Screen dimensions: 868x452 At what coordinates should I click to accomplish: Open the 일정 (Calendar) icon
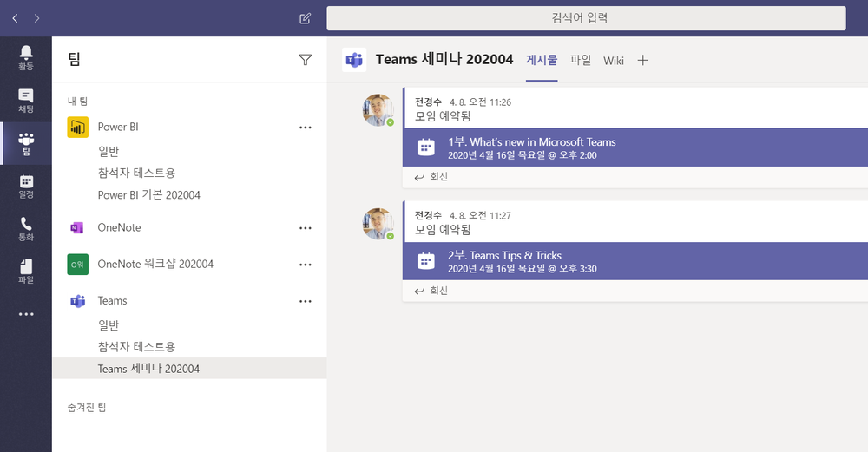(26, 186)
